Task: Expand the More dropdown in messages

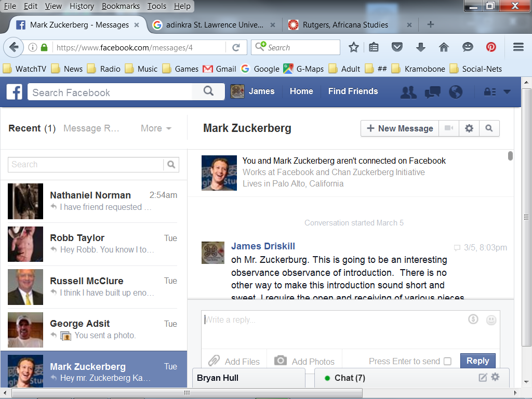Action: tap(156, 128)
